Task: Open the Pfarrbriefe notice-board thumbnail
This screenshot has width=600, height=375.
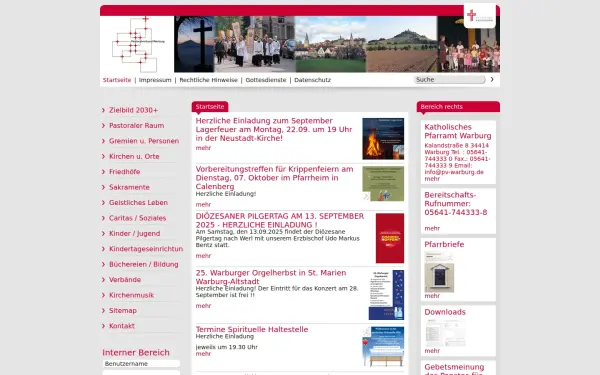Action: (x=439, y=272)
